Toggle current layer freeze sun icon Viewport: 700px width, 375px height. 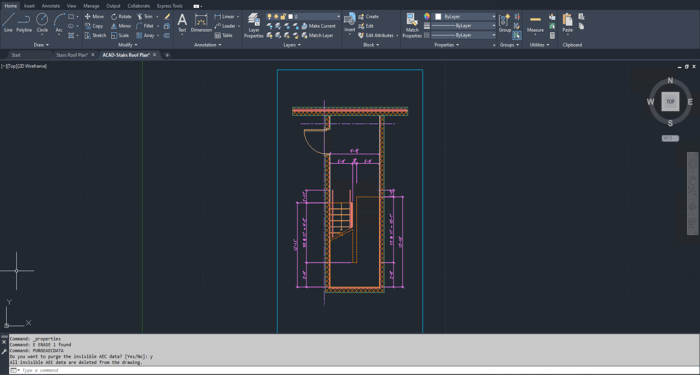tap(276, 17)
